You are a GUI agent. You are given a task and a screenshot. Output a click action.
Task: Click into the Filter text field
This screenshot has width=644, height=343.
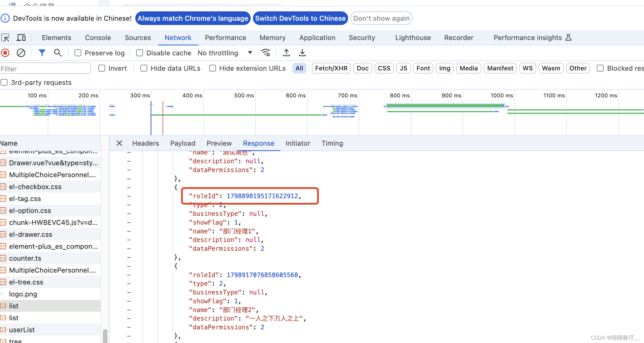45,69
